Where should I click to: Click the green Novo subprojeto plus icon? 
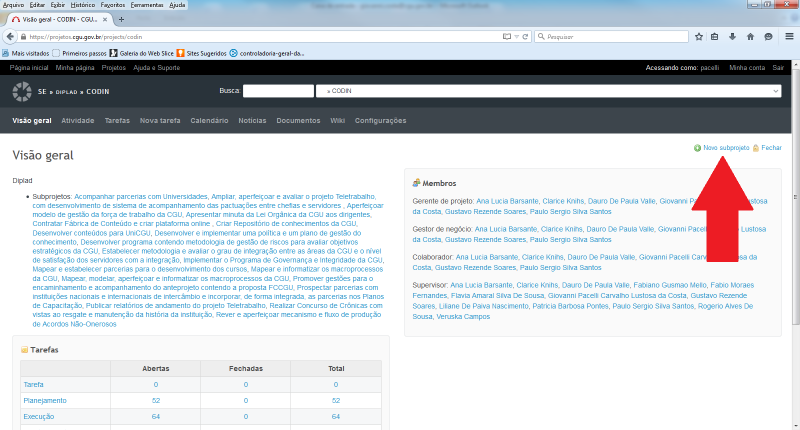coord(697,147)
